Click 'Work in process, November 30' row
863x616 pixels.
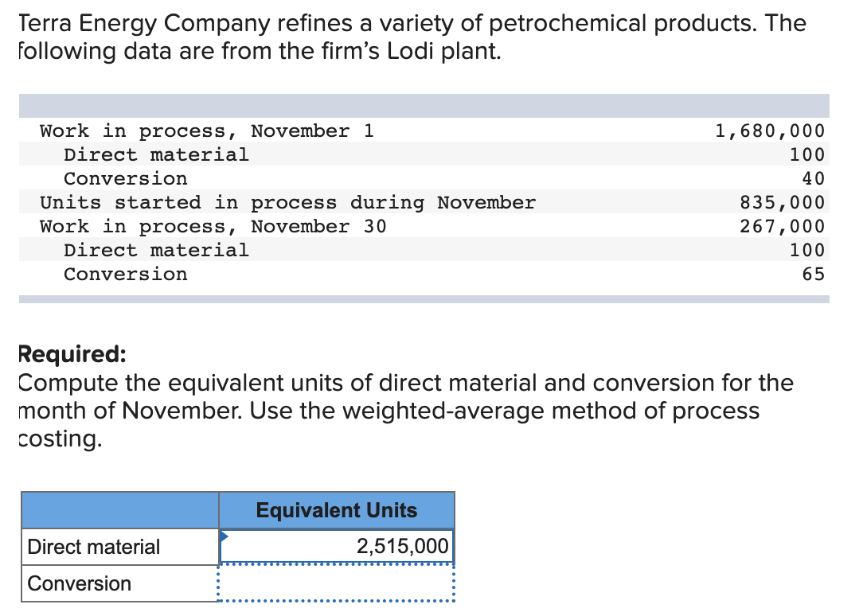pyautogui.click(x=424, y=226)
